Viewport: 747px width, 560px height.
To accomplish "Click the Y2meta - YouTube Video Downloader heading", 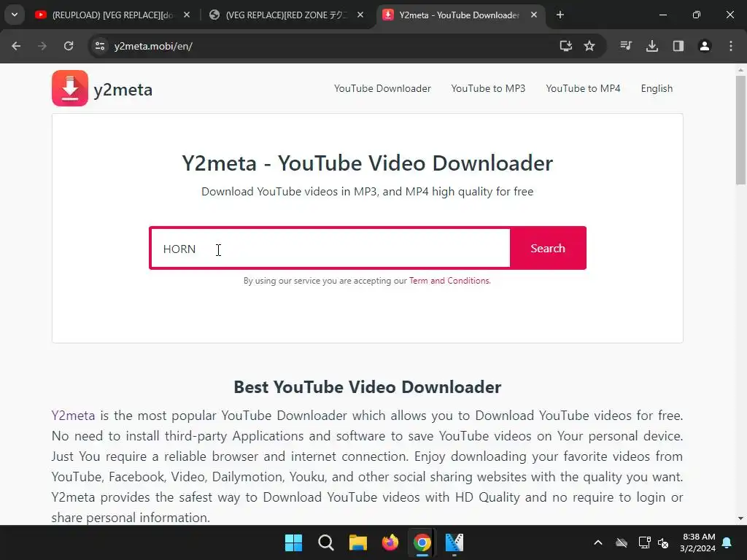I will [x=368, y=163].
